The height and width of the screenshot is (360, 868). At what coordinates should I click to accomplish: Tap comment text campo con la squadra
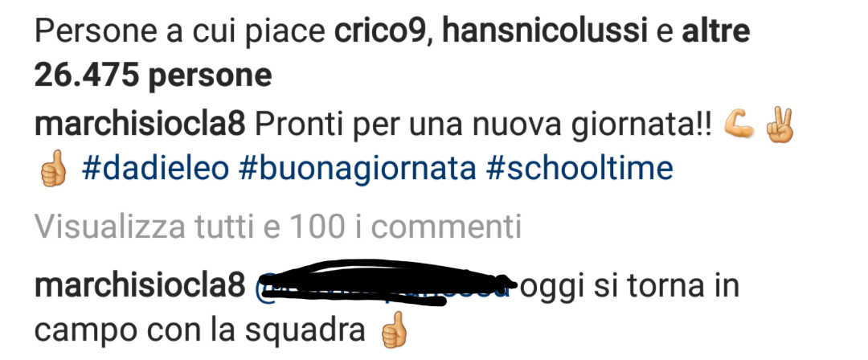[200, 332]
